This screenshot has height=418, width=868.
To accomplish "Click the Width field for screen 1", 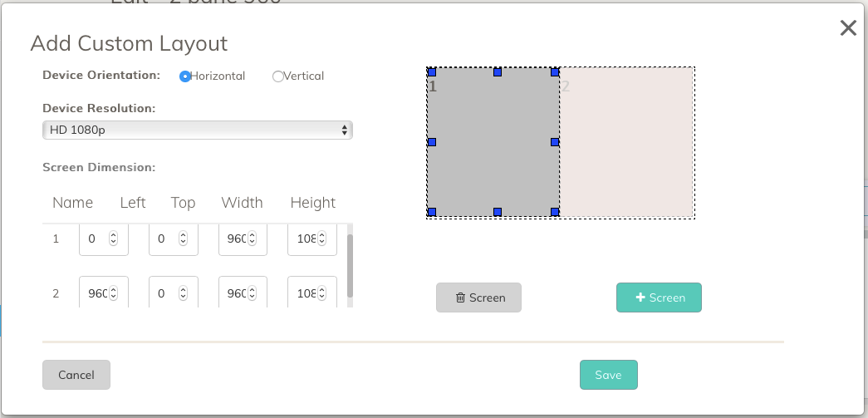I will pyautogui.click(x=243, y=239).
